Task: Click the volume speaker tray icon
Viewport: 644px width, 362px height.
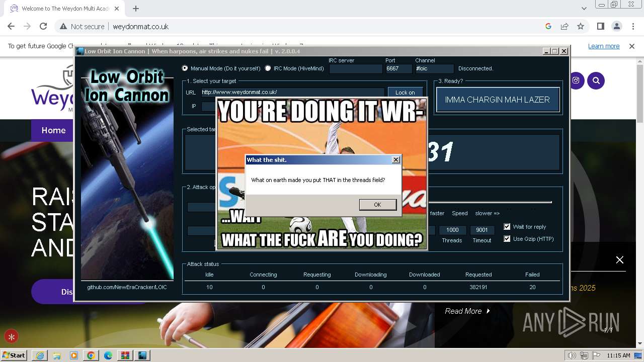Action: coord(572,355)
